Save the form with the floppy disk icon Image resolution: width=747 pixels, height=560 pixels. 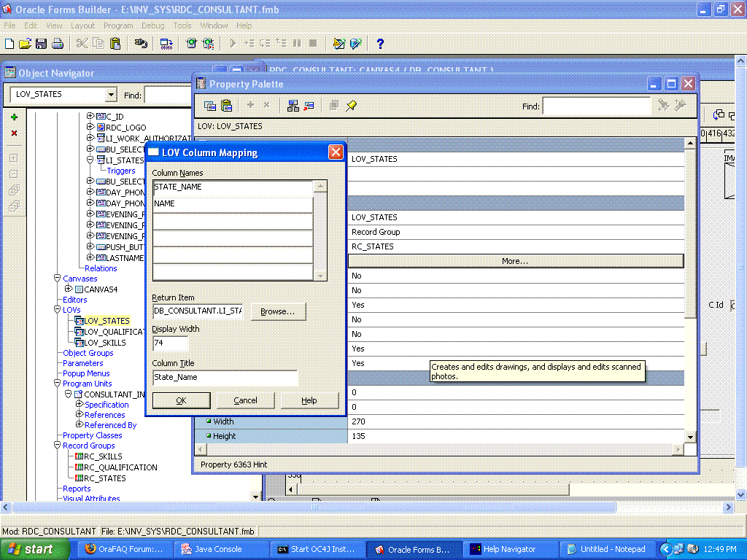(x=41, y=44)
